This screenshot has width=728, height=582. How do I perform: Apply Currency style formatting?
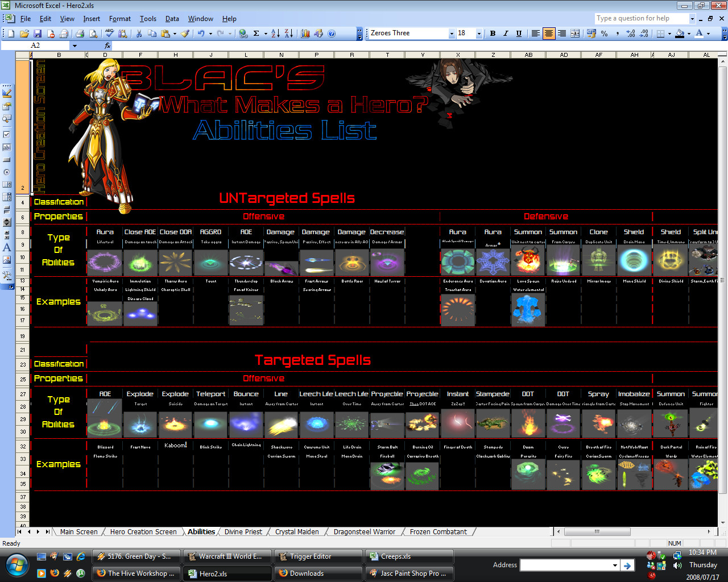pyautogui.click(x=591, y=34)
